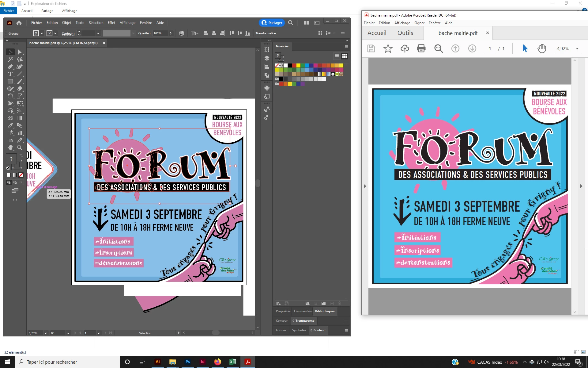Activate the Eraser tool
This screenshot has width=588, height=368.
(20, 89)
